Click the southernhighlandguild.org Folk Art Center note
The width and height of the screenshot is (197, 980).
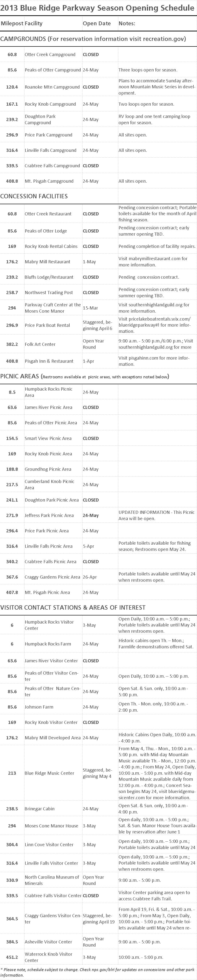point(156,344)
